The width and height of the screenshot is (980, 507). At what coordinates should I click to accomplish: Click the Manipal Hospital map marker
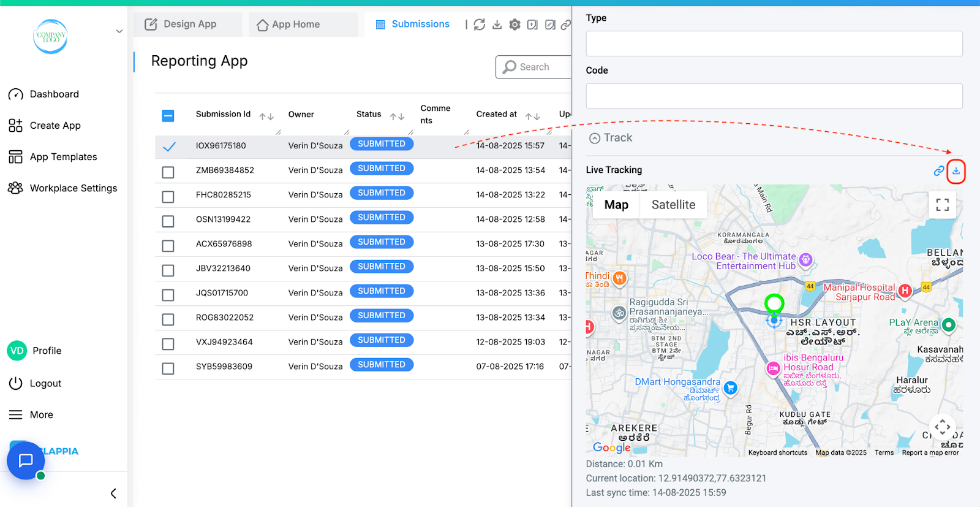(905, 291)
